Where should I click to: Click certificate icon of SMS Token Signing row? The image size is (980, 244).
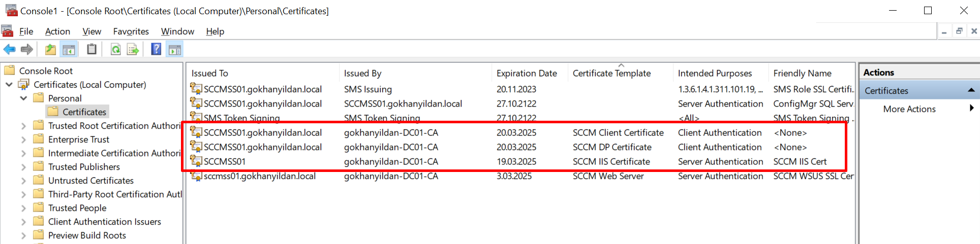coord(196,117)
